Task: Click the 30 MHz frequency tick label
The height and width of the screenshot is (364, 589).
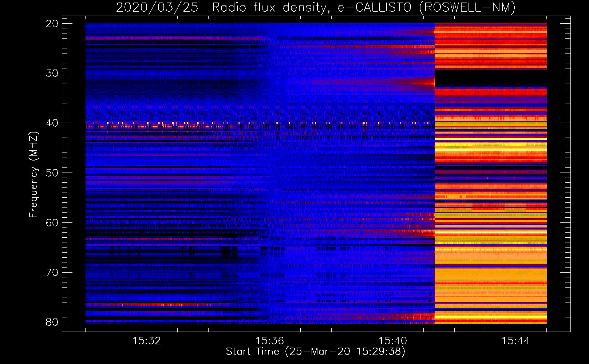Action: pos(52,73)
